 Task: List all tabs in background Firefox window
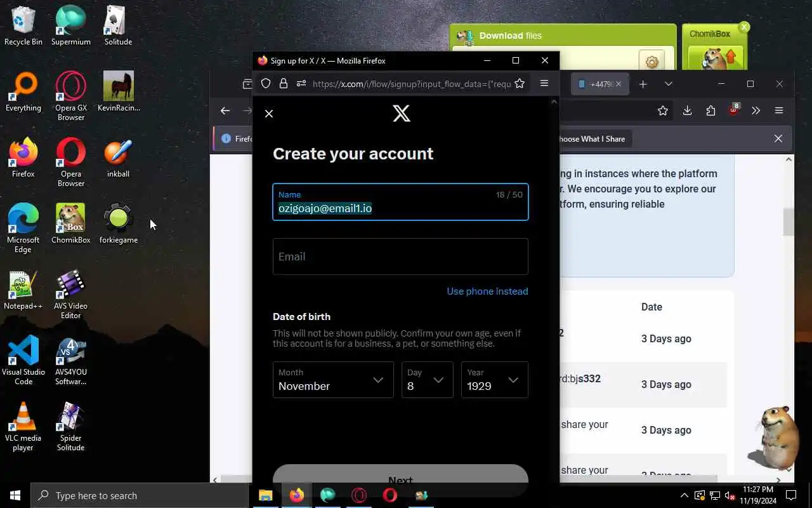[668, 84]
